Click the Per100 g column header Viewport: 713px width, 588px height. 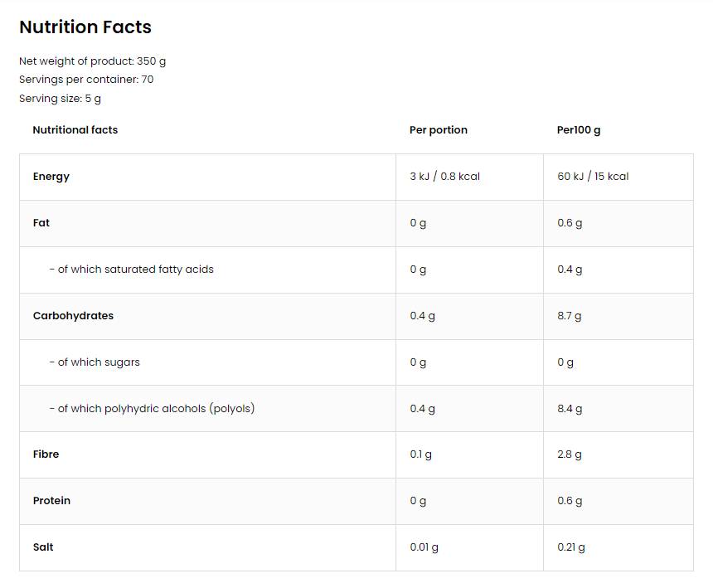click(x=579, y=130)
